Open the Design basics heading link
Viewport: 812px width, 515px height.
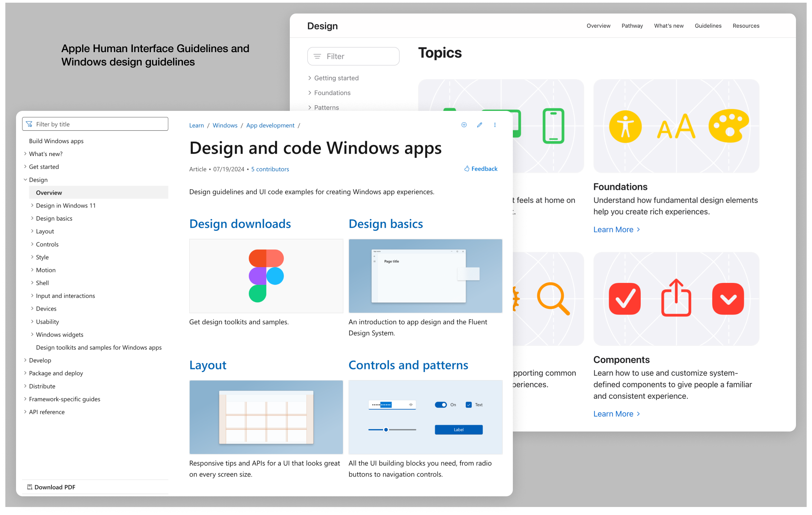[386, 224]
